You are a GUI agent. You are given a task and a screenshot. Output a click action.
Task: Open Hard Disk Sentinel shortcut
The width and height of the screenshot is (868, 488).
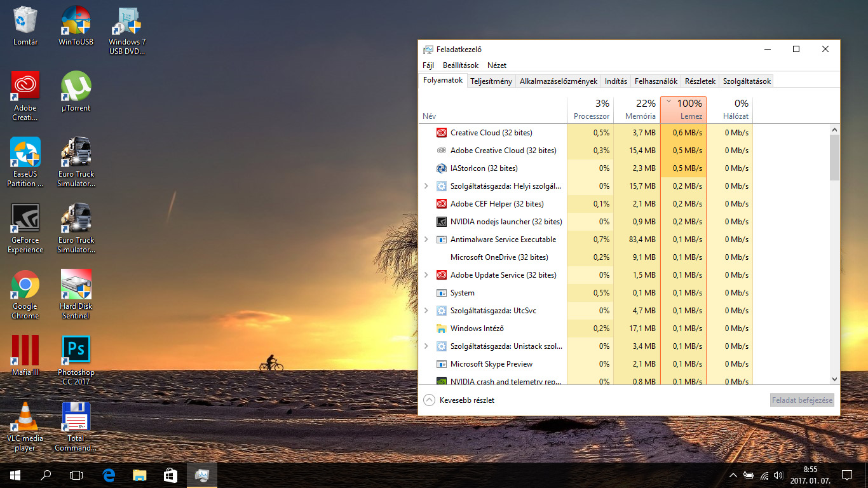click(76, 294)
